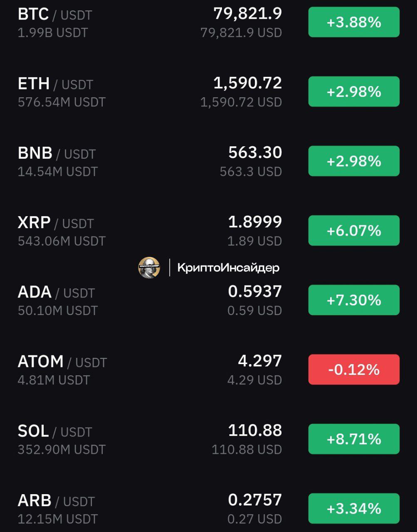This screenshot has height=532, width=417.
Task: Tap the BNB +2.98% change badge
Action: (x=354, y=161)
